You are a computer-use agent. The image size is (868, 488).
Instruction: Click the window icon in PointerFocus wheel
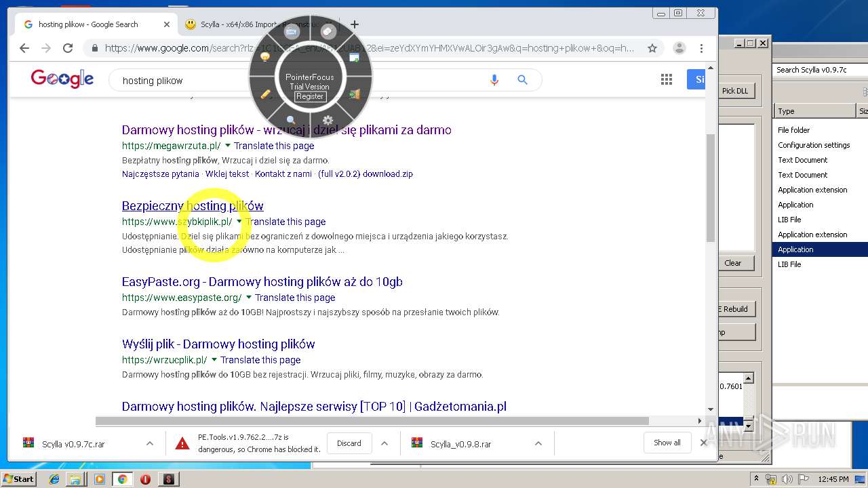tap(354, 58)
